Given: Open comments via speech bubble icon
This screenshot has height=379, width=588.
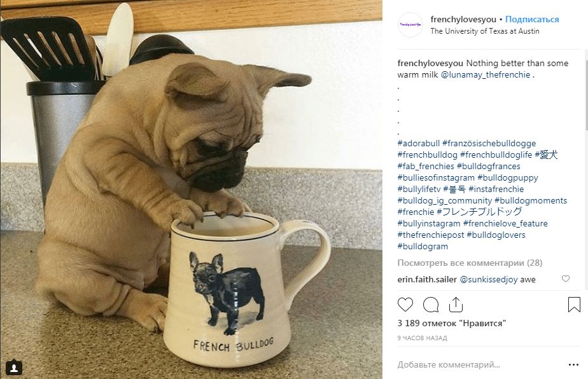Looking at the screenshot, I should point(431,305).
